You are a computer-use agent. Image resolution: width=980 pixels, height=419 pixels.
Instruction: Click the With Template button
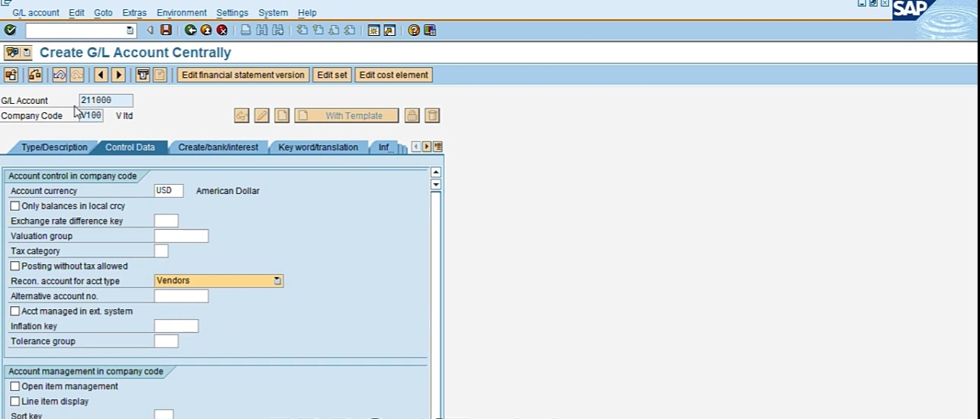[346, 116]
